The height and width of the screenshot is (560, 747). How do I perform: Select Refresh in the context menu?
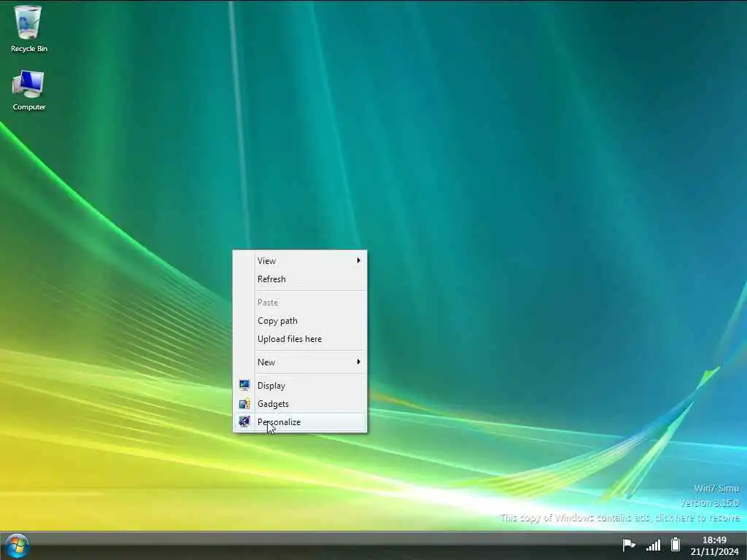pyautogui.click(x=300, y=279)
